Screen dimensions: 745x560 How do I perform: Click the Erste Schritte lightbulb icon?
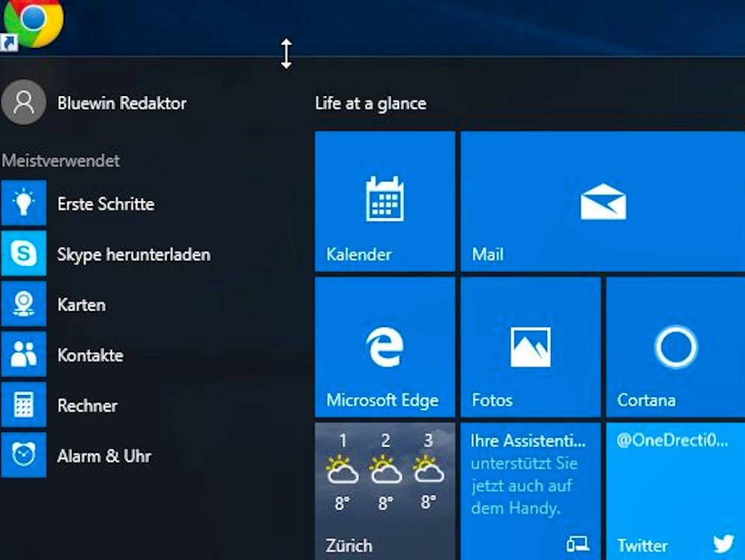(24, 202)
